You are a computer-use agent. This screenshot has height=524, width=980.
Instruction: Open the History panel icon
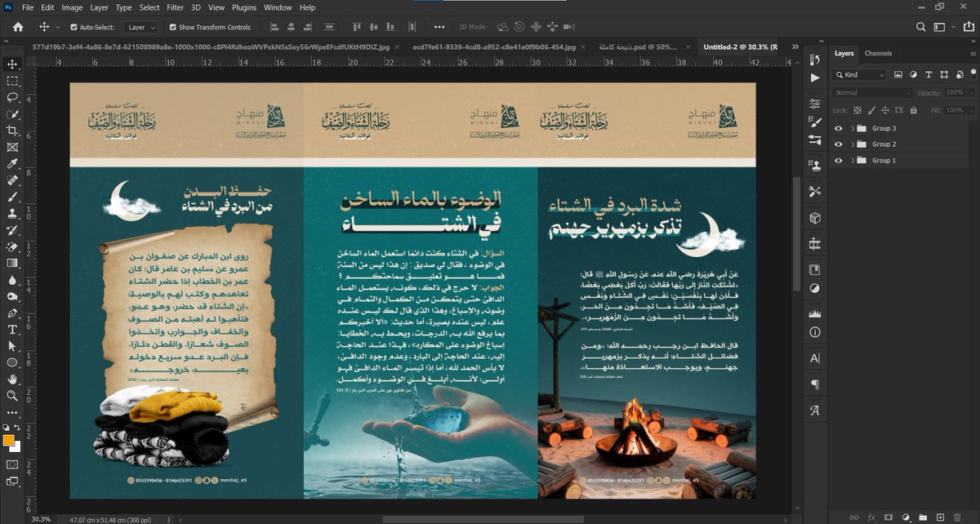(x=815, y=59)
